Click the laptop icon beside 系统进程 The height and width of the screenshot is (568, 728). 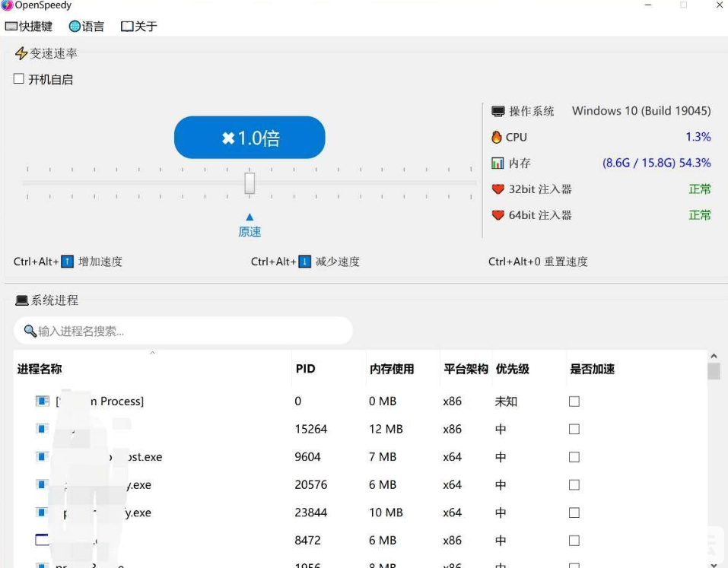click(x=22, y=300)
